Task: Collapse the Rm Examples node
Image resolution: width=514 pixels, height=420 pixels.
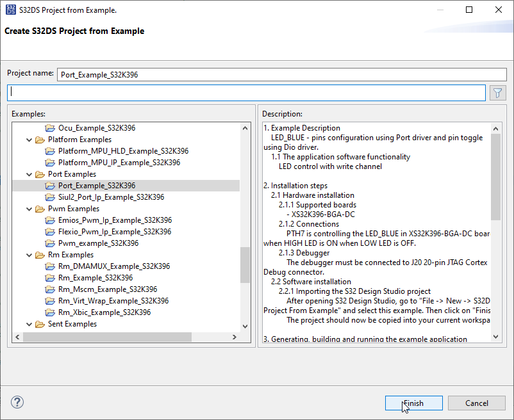Action: click(x=29, y=255)
